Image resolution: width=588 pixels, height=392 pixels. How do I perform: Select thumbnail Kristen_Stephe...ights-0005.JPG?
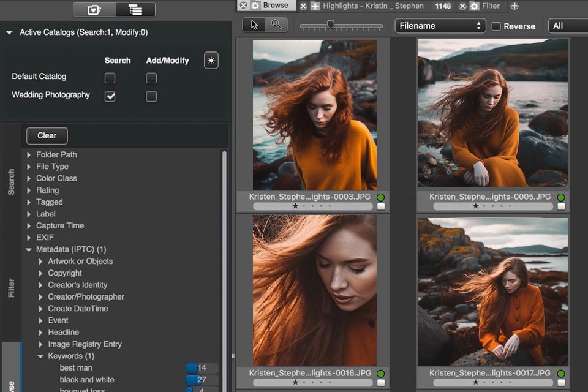(492, 113)
